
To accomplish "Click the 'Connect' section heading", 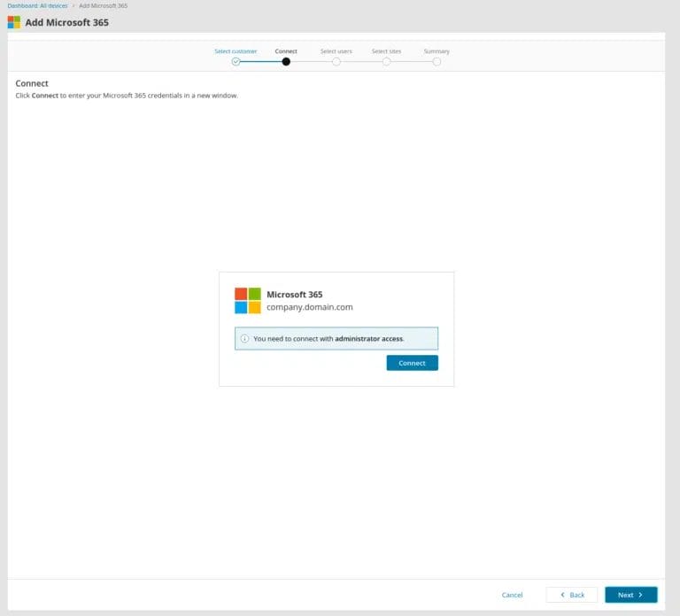I will (x=32, y=83).
